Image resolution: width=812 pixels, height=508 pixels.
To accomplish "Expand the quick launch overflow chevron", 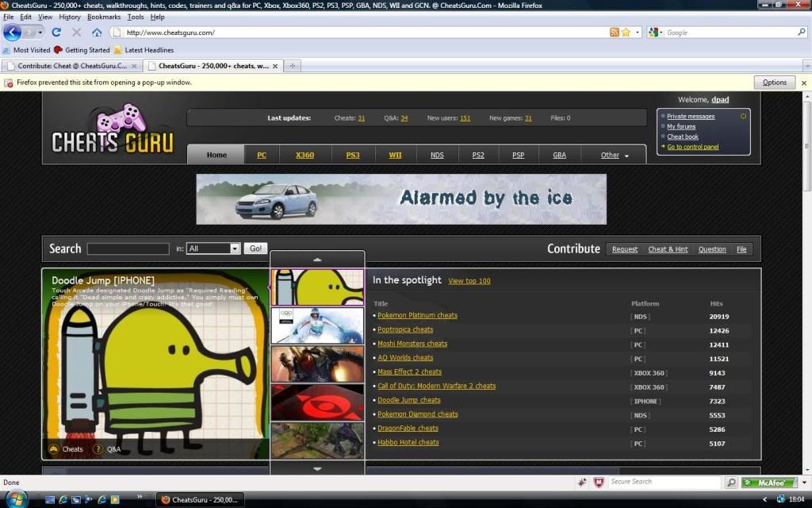I will coord(140,497).
